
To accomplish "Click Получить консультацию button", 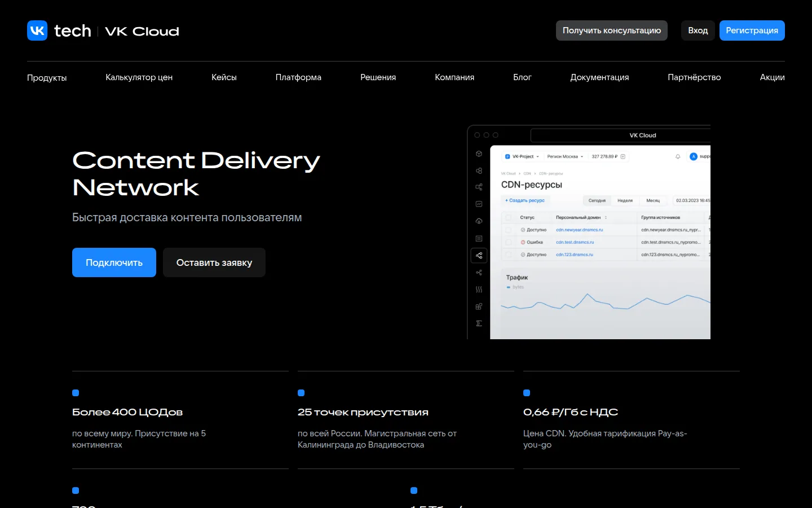I will pyautogui.click(x=612, y=30).
